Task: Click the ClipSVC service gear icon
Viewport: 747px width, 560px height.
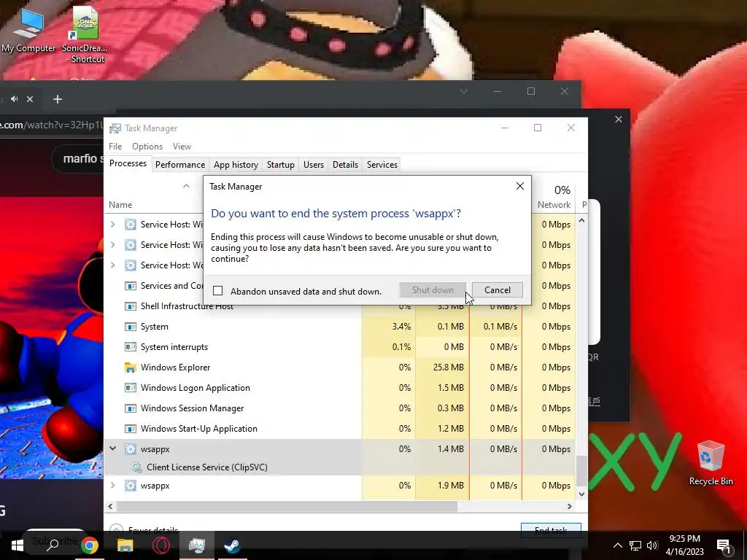Action: coord(136,467)
